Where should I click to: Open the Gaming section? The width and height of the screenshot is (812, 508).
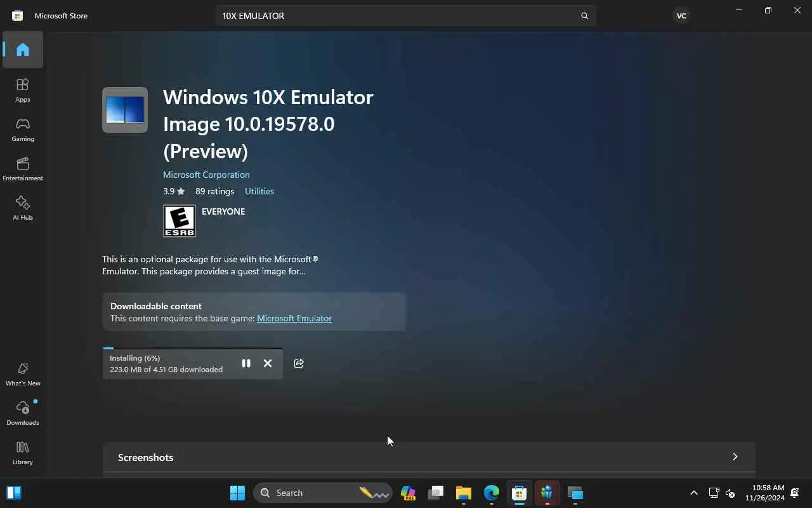click(x=23, y=130)
